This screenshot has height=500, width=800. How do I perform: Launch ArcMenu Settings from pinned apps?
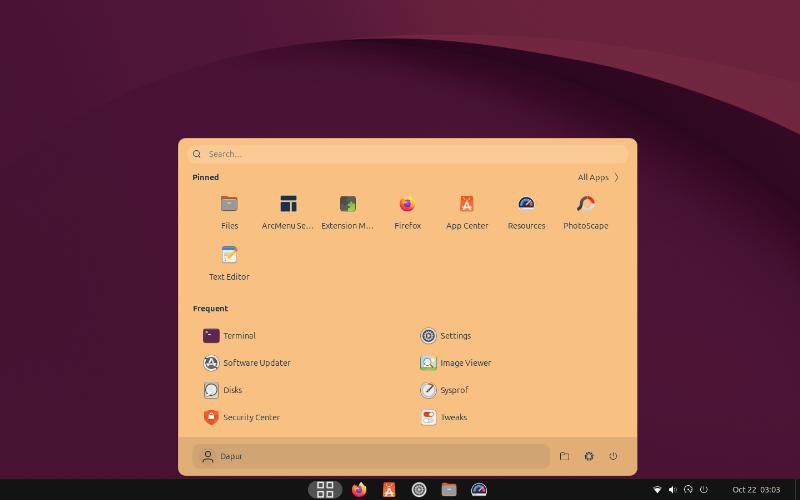288,213
